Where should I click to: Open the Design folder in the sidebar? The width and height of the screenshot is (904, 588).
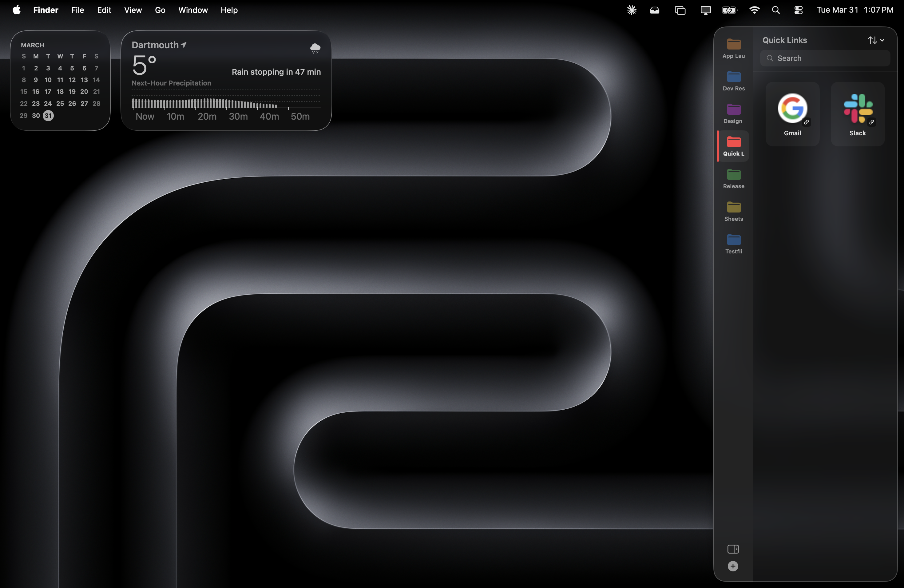733,113
